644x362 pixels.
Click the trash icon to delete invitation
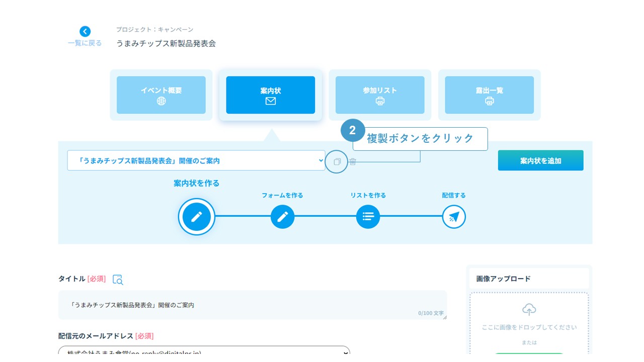(353, 162)
